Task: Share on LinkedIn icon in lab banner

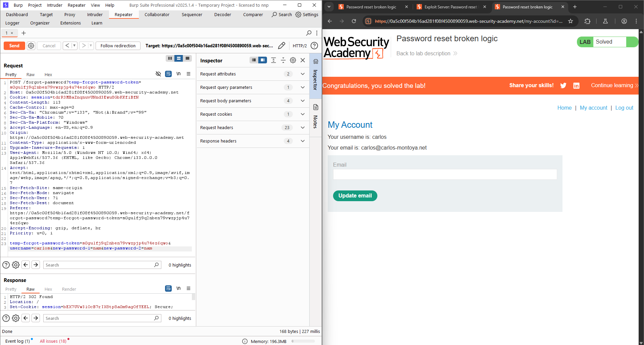Action: pyautogui.click(x=576, y=85)
